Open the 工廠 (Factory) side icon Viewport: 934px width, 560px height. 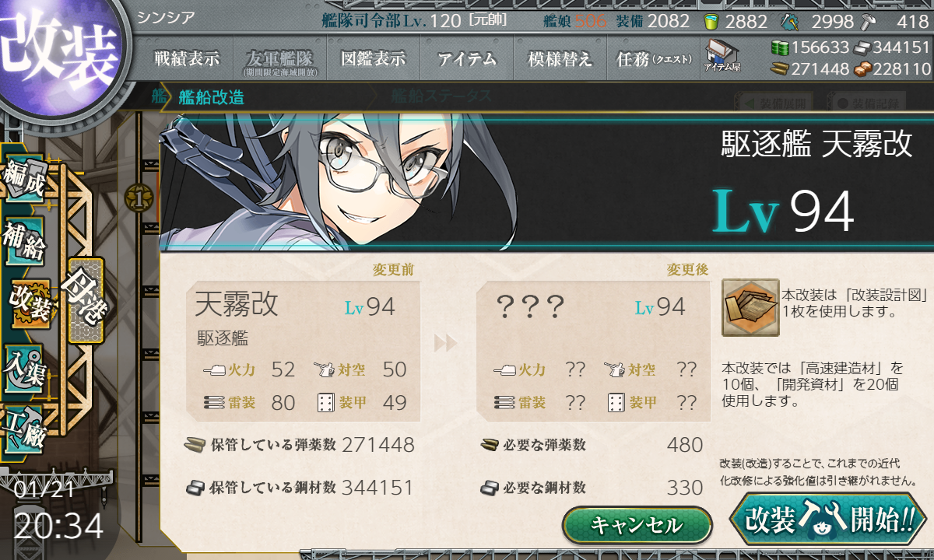(x=24, y=427)
